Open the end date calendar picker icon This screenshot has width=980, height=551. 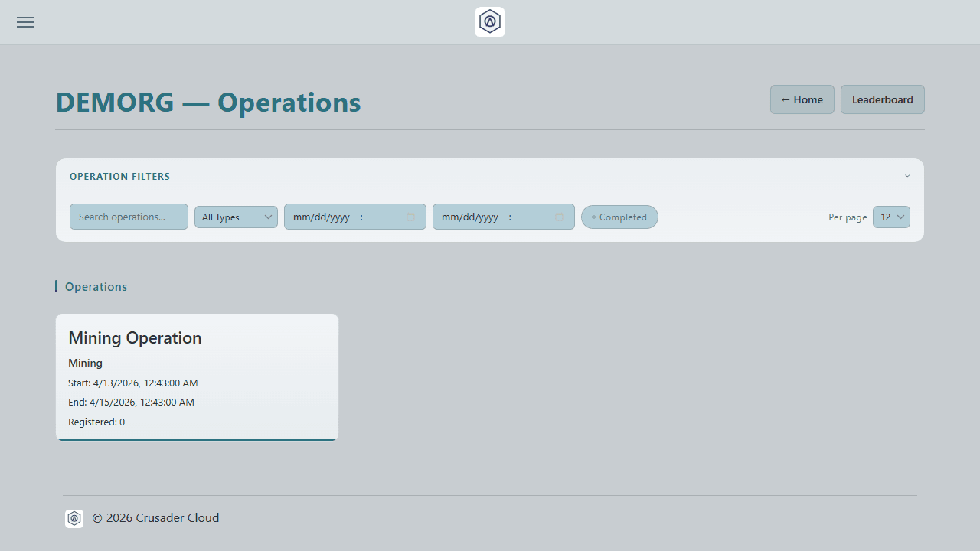click(559, 217)
